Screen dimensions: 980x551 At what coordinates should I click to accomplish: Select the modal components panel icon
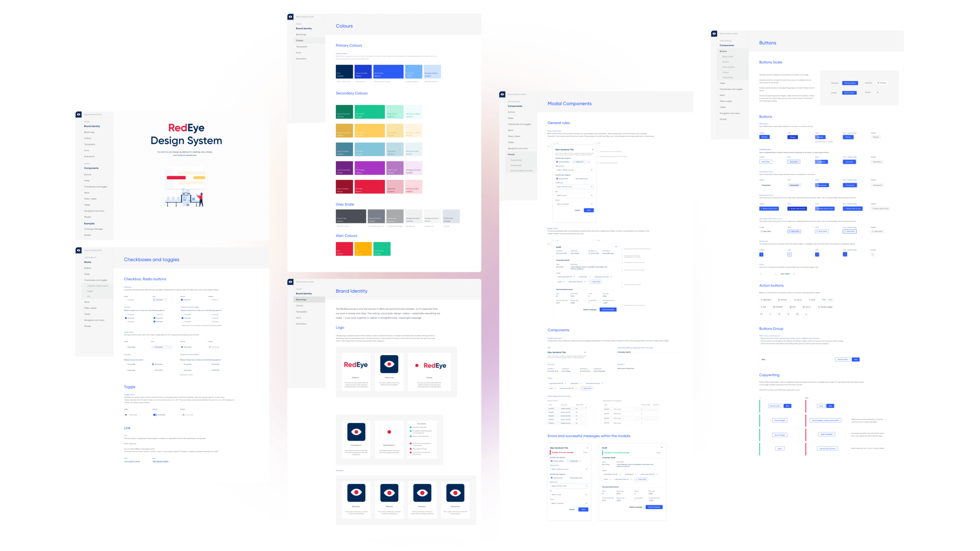(502, 93)
